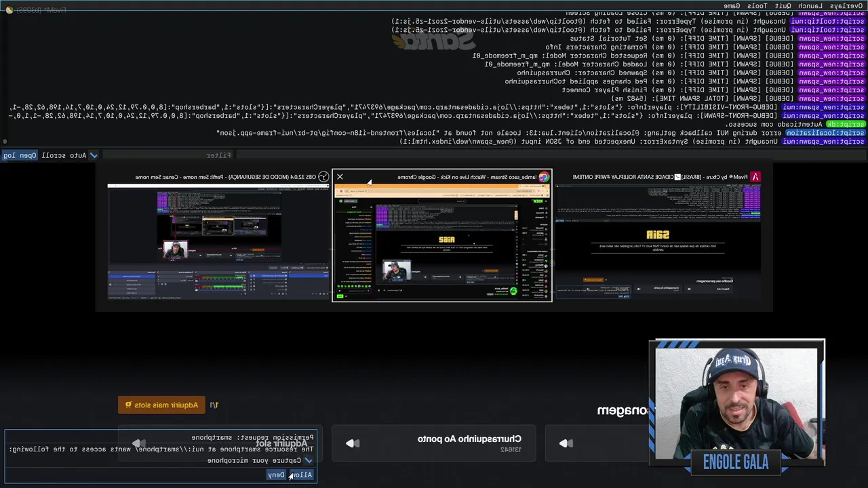This screenshot has height=488, width=868.
Task: Click the OBS icon in switcher title
Action: pyautogui.click(x=323, y=177)
